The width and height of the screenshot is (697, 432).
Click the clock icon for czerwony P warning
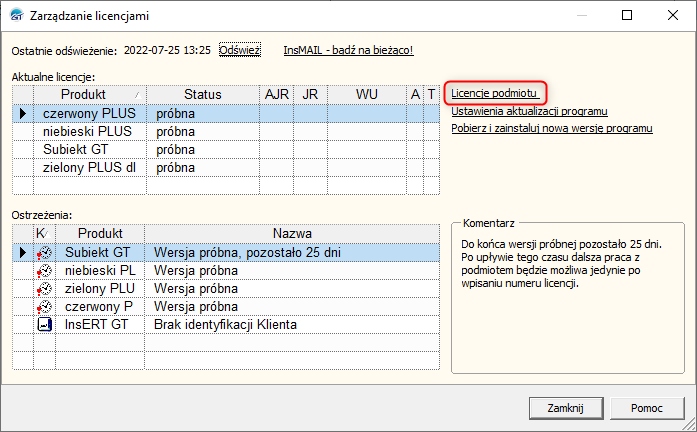click(44, 307)
